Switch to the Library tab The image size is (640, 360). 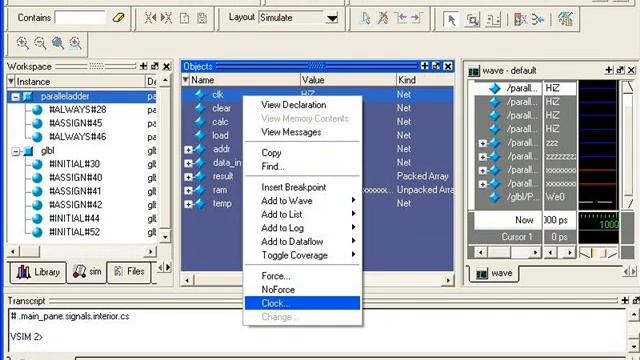(x=38, y=272)
